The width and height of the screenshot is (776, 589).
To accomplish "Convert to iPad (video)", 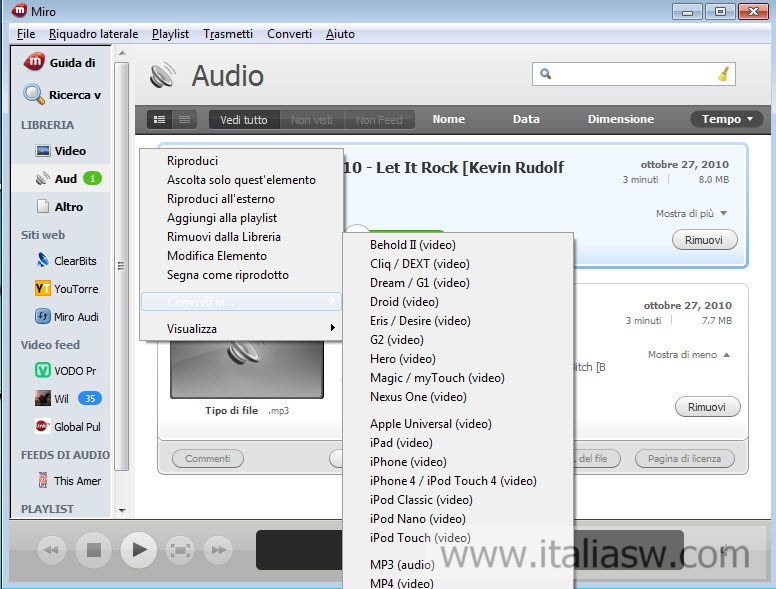I will pos(458,443).
